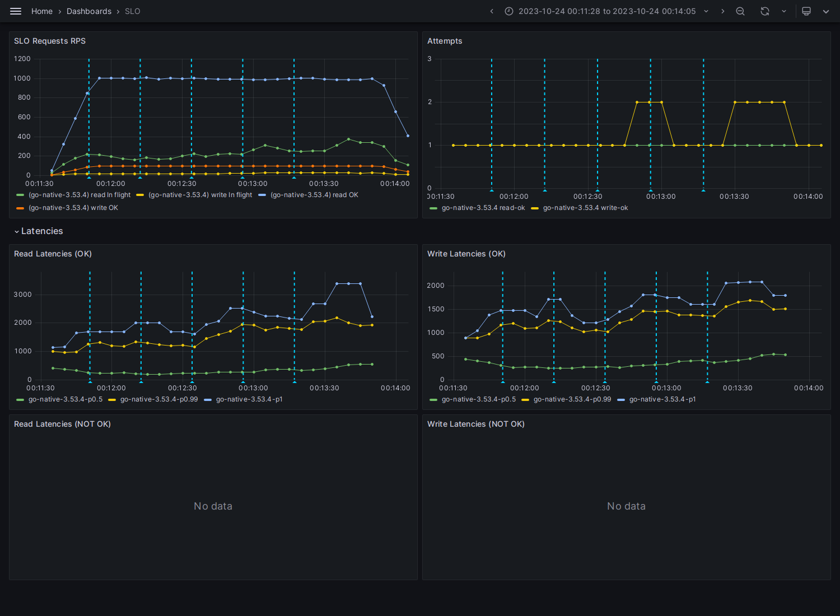Viewport: 840px width, 616px height.
Task: Zoom out the time range
Action: pyautogui.click(x=740, y=11)
